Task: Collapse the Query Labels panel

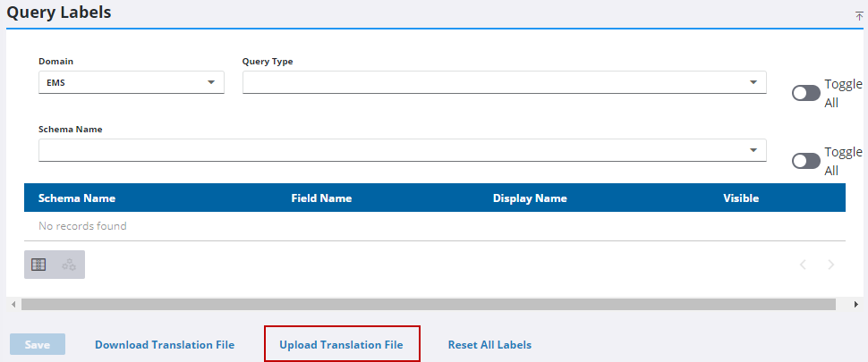Action: pyautogui.click(x=859, y=16)
